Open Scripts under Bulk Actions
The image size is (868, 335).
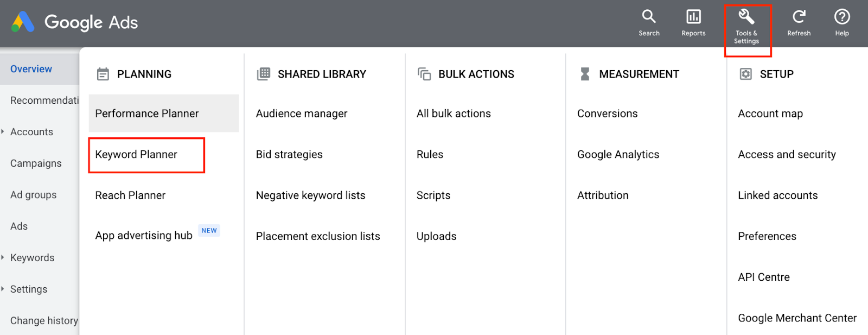pos(433,195)
